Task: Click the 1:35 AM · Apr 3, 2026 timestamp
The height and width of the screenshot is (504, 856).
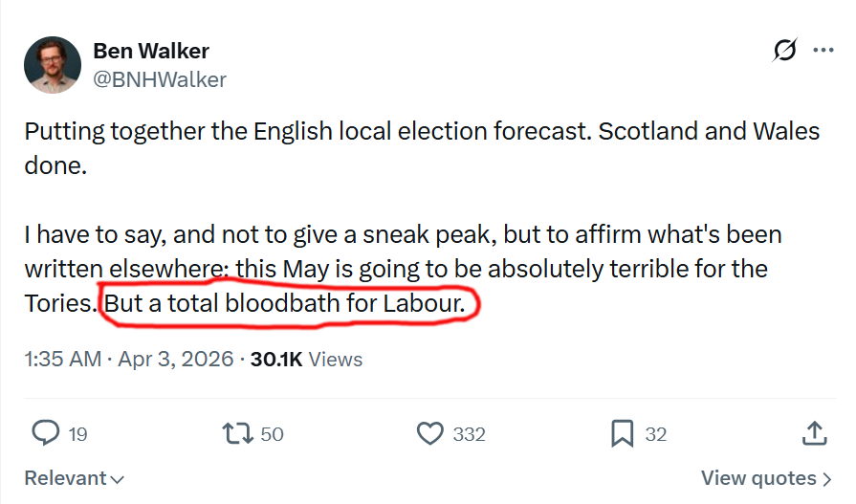Action: pos(129,360)
